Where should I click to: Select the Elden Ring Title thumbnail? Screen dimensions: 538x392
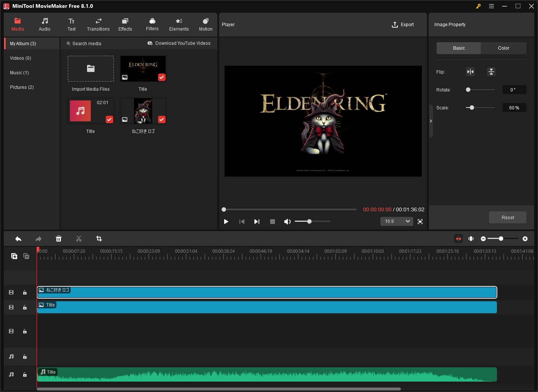(x=143, y=68)
